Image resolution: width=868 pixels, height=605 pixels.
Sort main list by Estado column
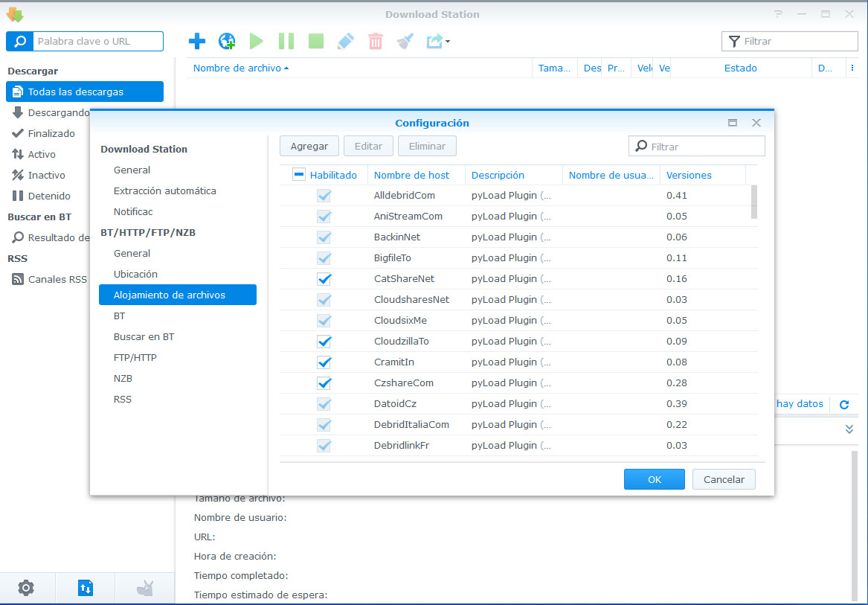(741, 68)
